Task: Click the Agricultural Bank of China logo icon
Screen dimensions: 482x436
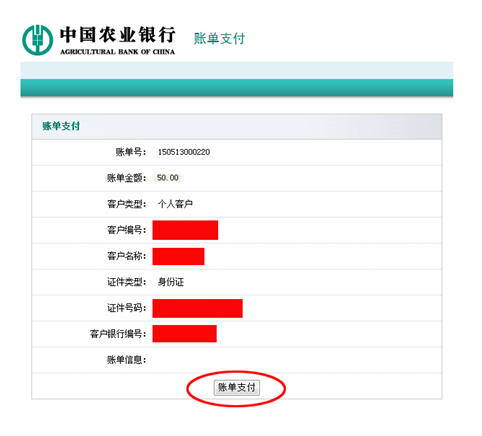Action: [x=37, y=40]
